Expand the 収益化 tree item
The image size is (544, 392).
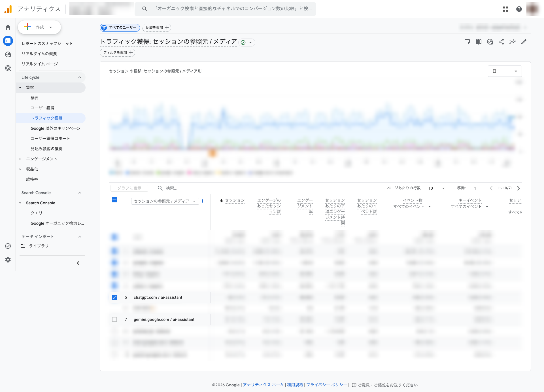[20, 169]
